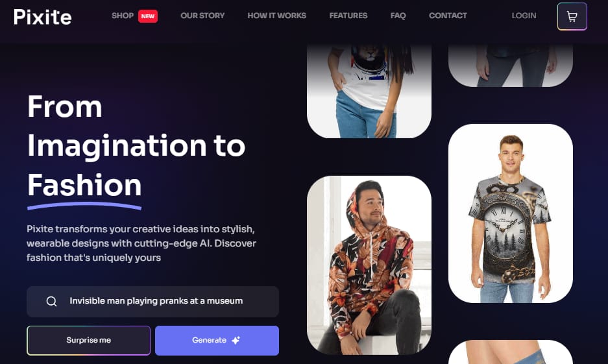Image resolution: width=608 pixels, height=364 pixels.
Task: Select the floral hoodie model image
Action: [369, 265]
